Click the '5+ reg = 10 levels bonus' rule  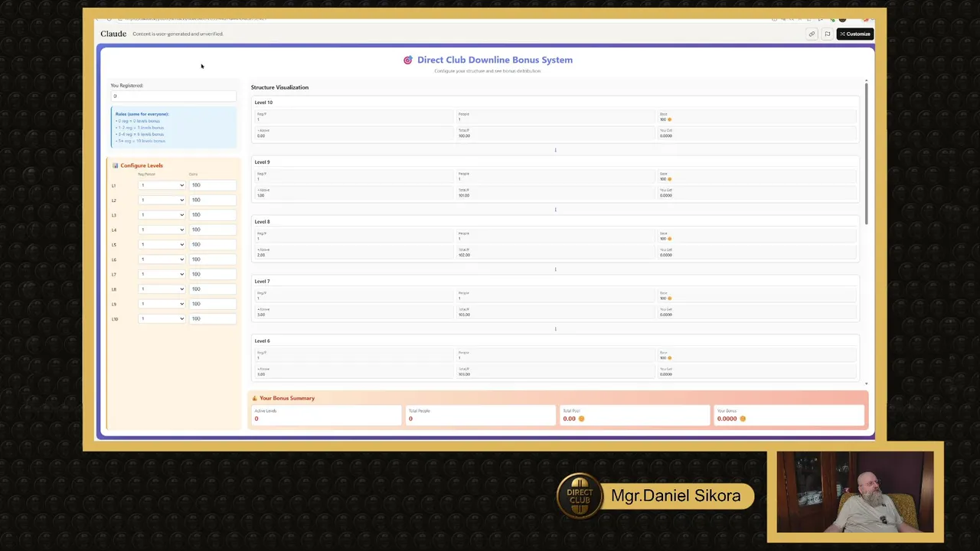click(140, 141)
